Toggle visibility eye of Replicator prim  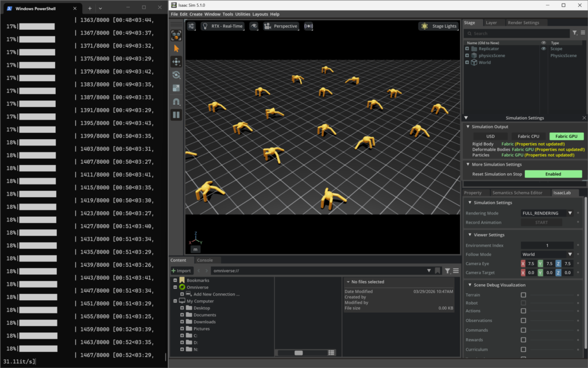point(543,49)
